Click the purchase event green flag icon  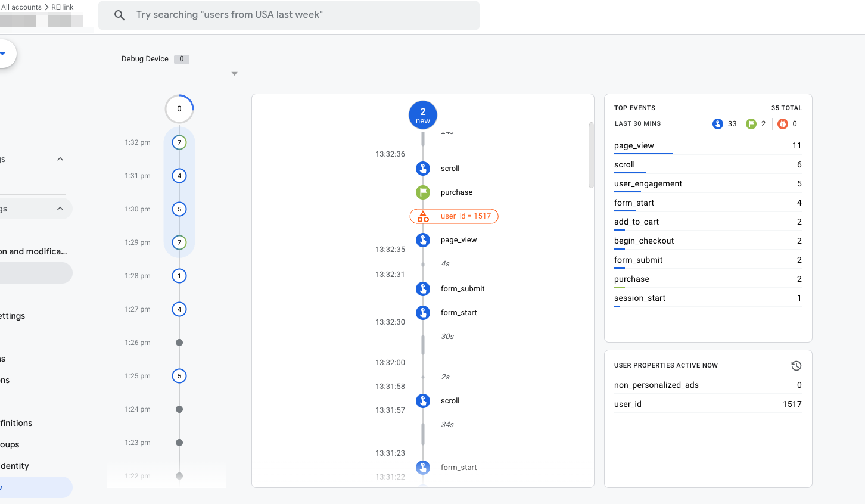click(x=423, y=192)
